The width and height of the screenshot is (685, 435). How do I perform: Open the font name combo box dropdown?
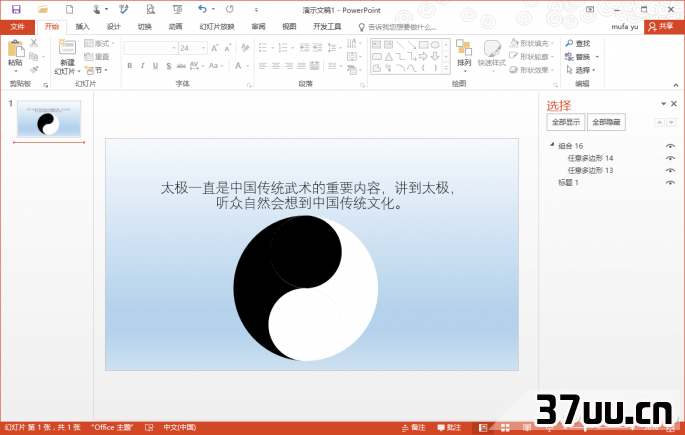[174, 48]
